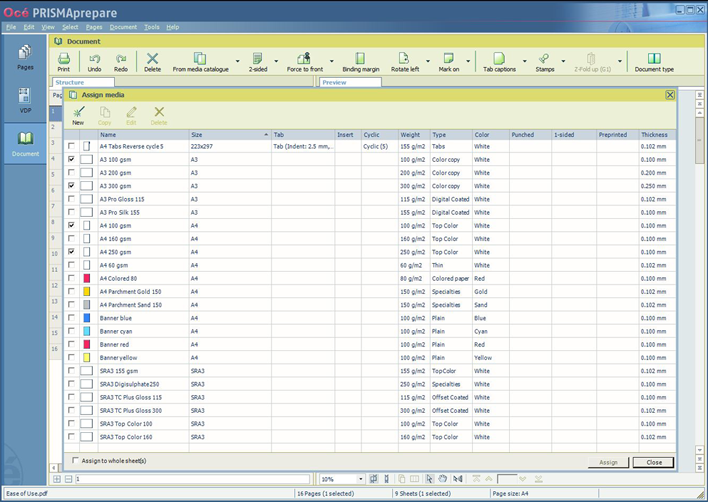Check the A3 200 gsm checkbox
708x502 pixels.
click(x=71, y=172)
